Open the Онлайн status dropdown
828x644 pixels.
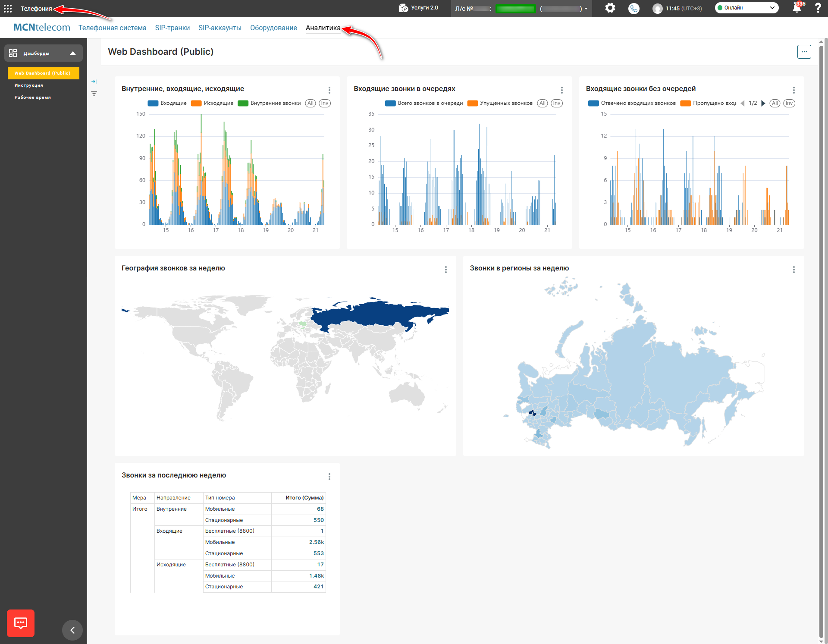pos(746,8)
